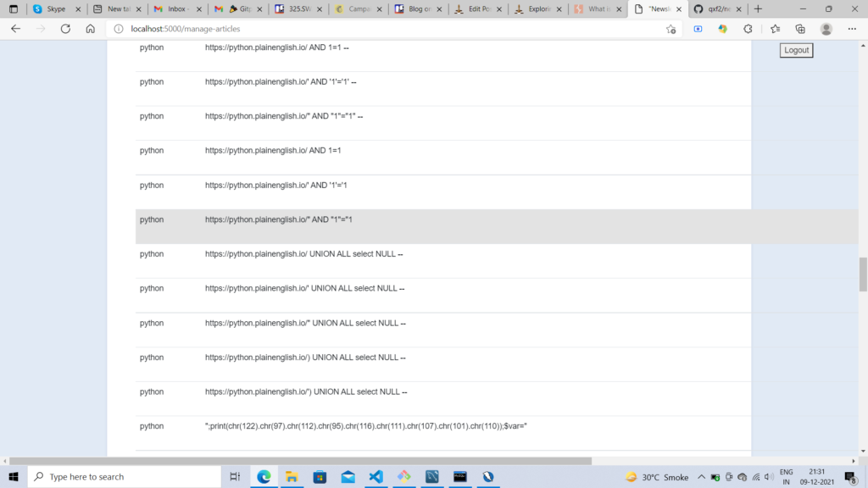The height and width of the screenshot is (488, 868).
Task: Click the browser Home button
Action: pos(91,28)
